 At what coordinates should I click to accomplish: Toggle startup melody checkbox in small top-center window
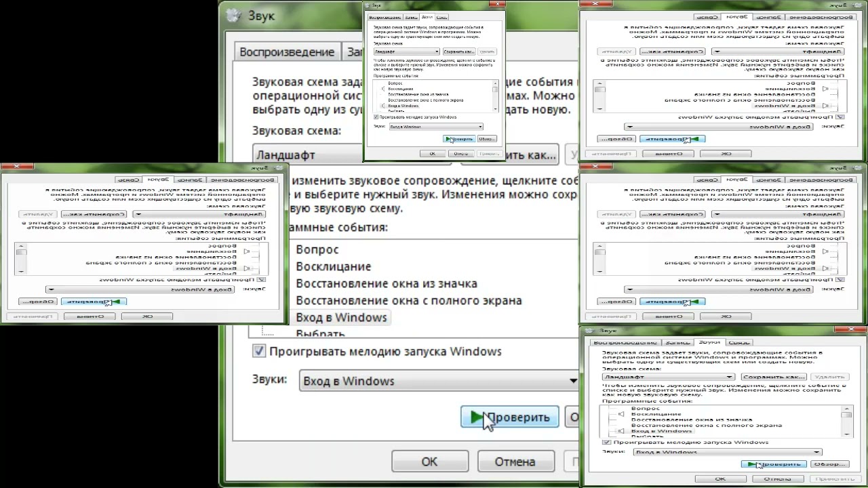(376, 117)
